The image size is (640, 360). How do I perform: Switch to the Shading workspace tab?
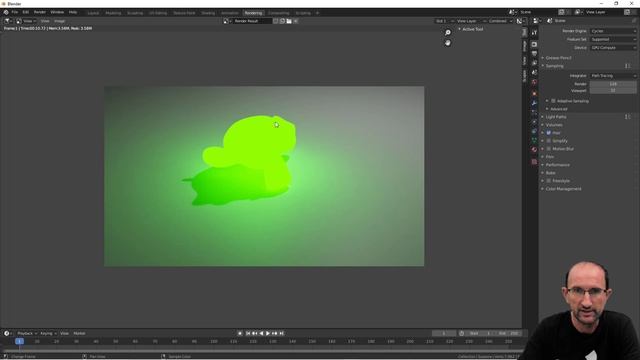(208, 13)
